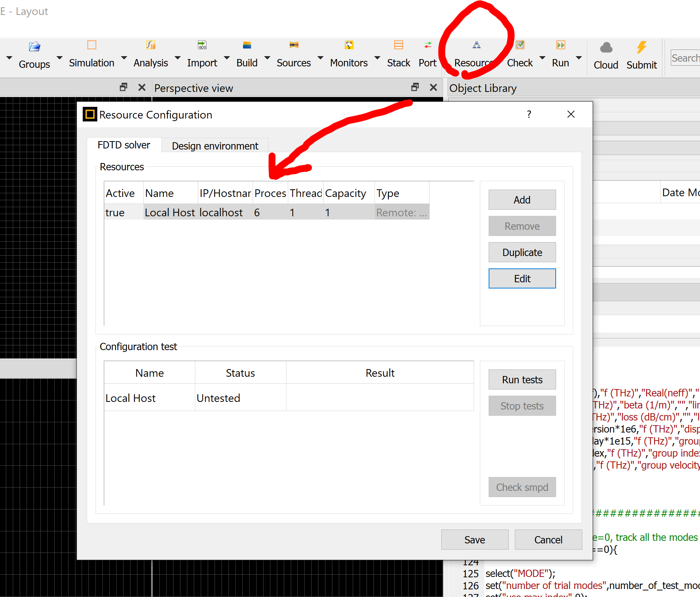Click the Submit lightning icon
This screenshot has width=700, height=597.
(641, 48)
